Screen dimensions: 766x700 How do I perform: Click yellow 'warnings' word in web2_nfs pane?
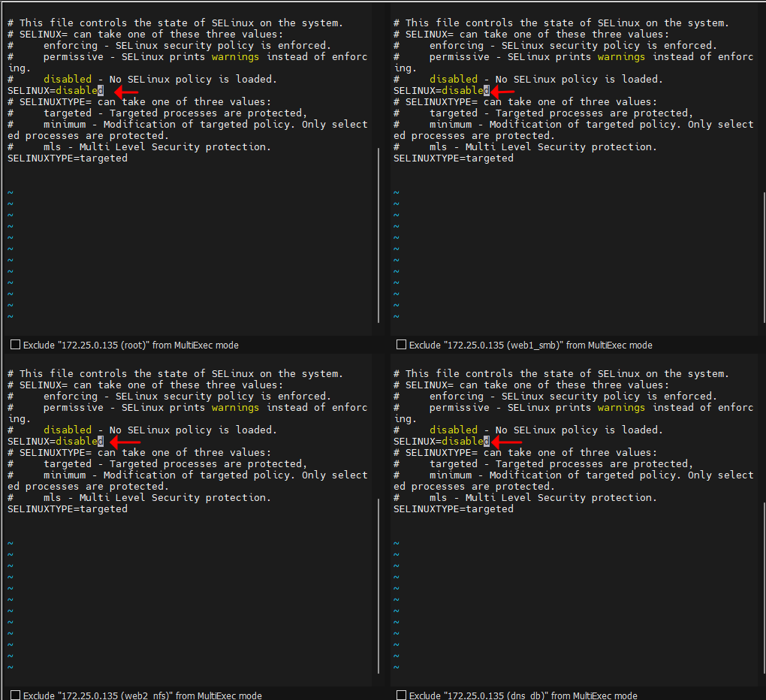(x=235, y=408)
